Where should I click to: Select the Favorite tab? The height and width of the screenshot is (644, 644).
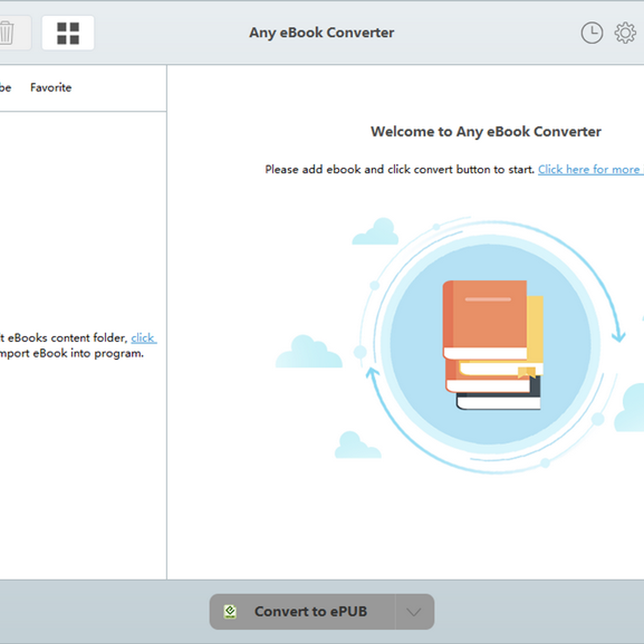point(51,87)
